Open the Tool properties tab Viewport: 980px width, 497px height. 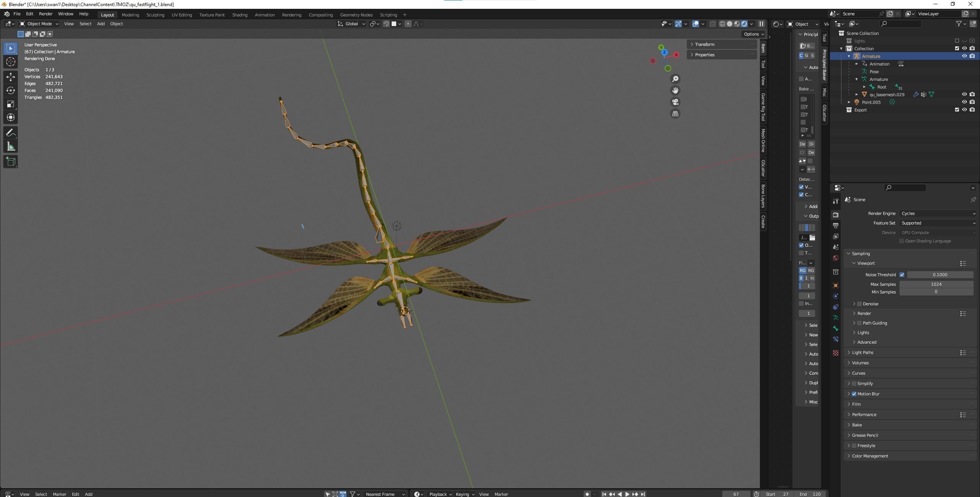point(836,201)
